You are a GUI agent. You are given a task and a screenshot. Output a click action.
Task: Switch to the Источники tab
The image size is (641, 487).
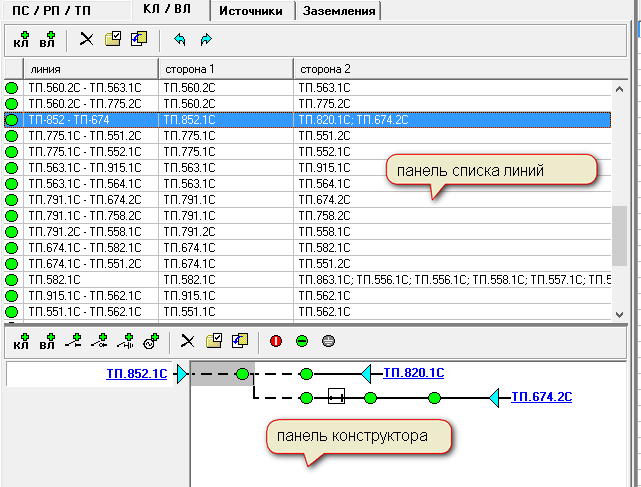pyautogui.click(x=252, y=11)
